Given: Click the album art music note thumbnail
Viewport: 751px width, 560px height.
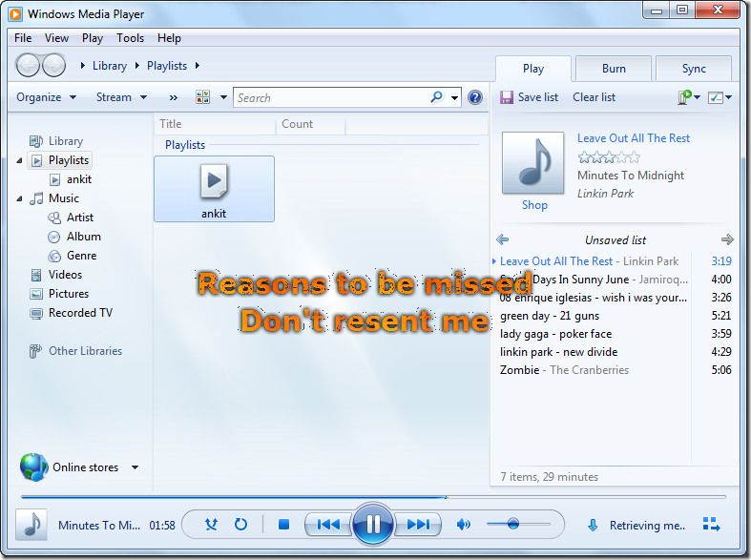Looking at the screenshot, I should tap(532, 163).
